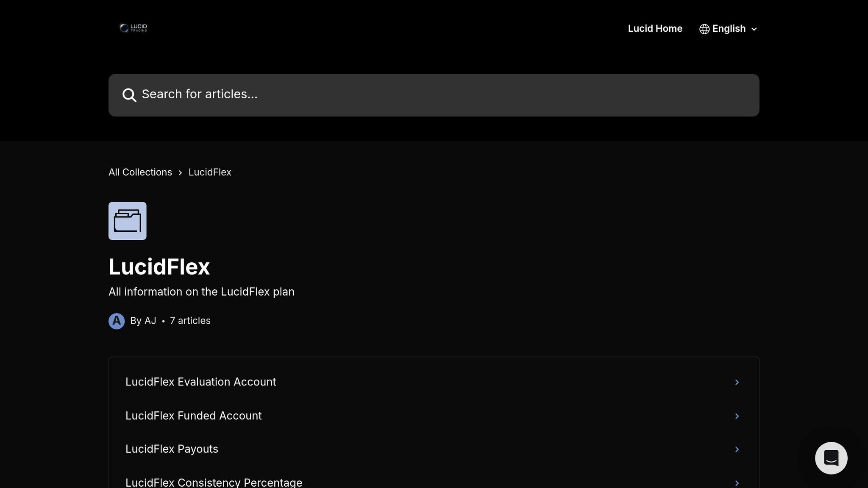Open the LucidFlex Consistency Percentage article
Image resolution: width=868 pixels, height=488 pixels.
click(214, 482)
